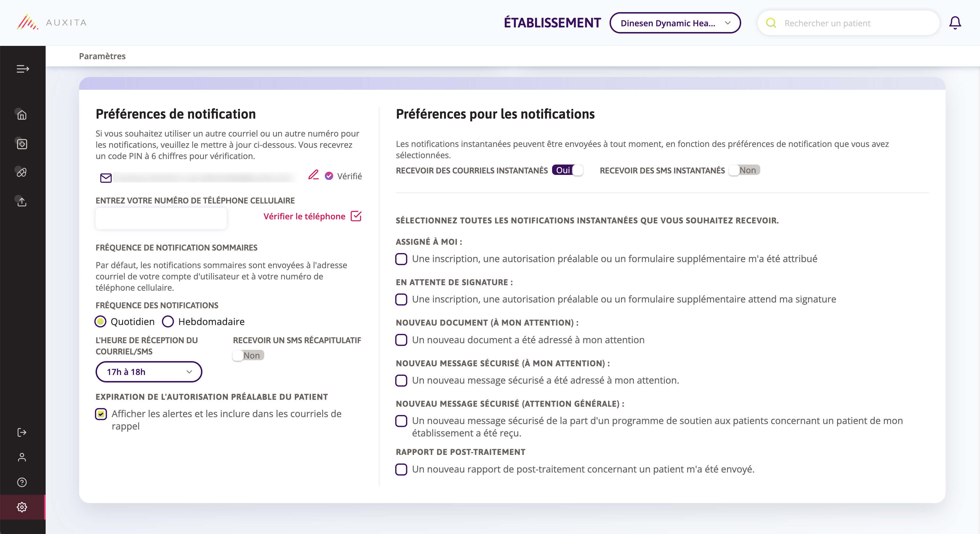Open the Home page from the sidebar
The height and width of the screenshot is (534, 980).
point(22,115)
